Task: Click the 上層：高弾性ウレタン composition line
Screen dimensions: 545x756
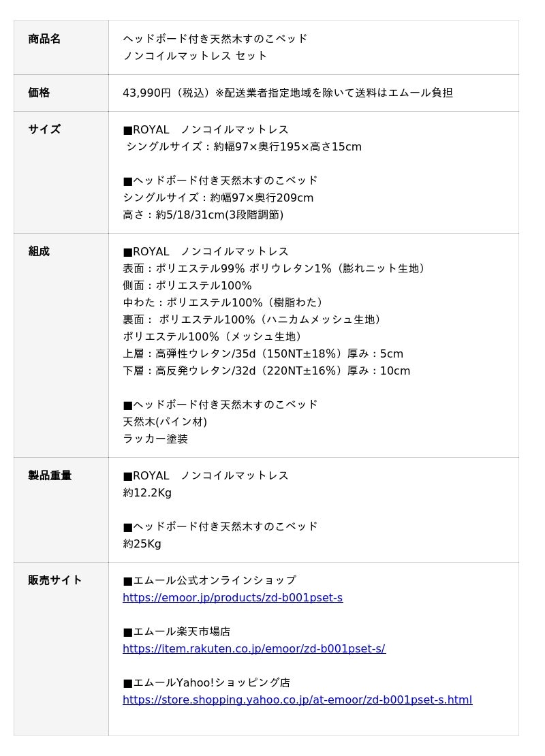Action: 263,353
